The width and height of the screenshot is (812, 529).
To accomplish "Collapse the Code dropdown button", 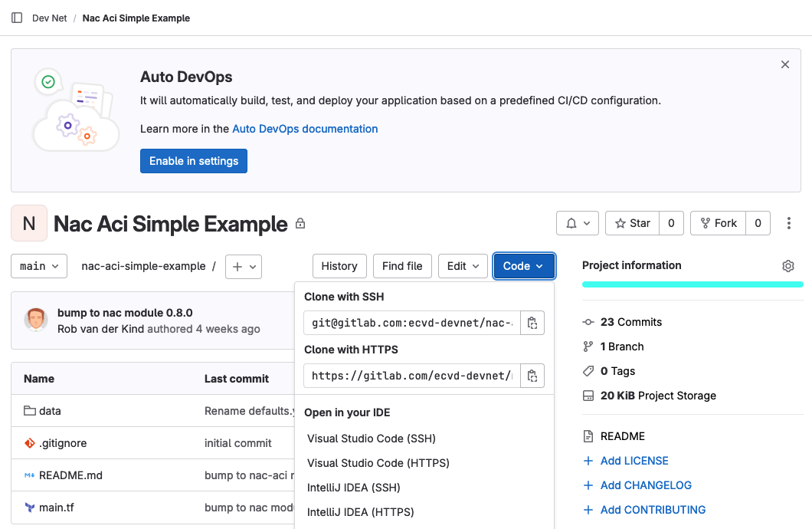I will (523, 266).
